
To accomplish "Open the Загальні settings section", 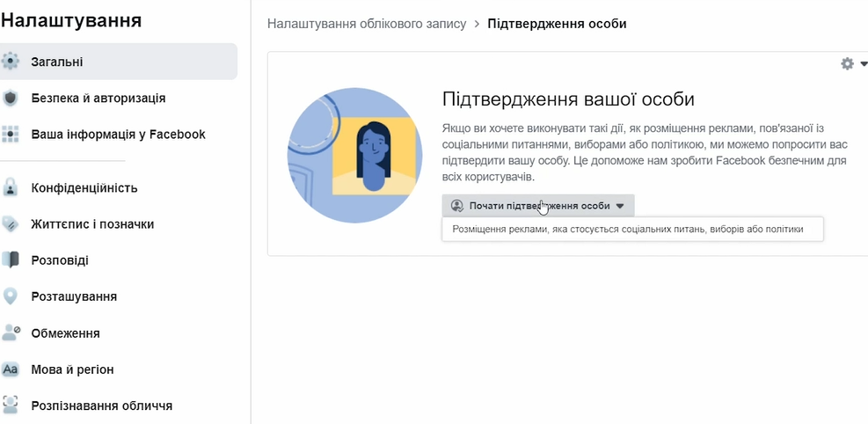I will (119, 62).
